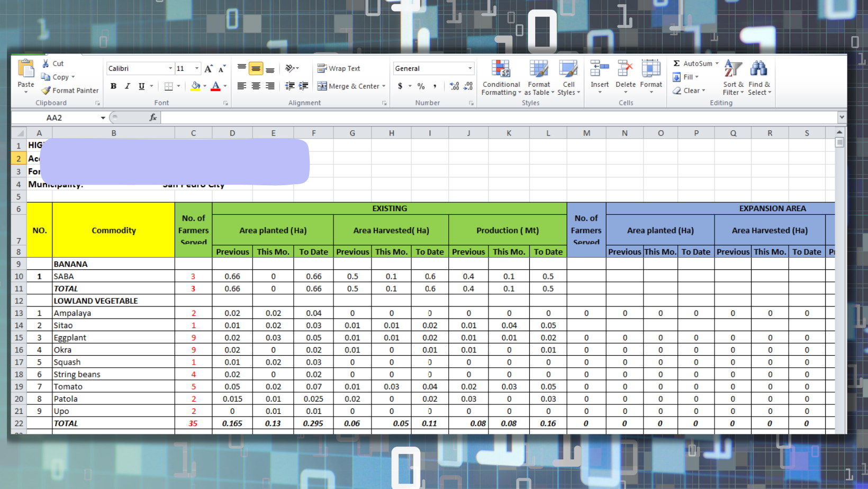The width and height of the screenshot is (868, 489).
Task: Open the Number dialog launcher
Action: [x=471, y=103]
